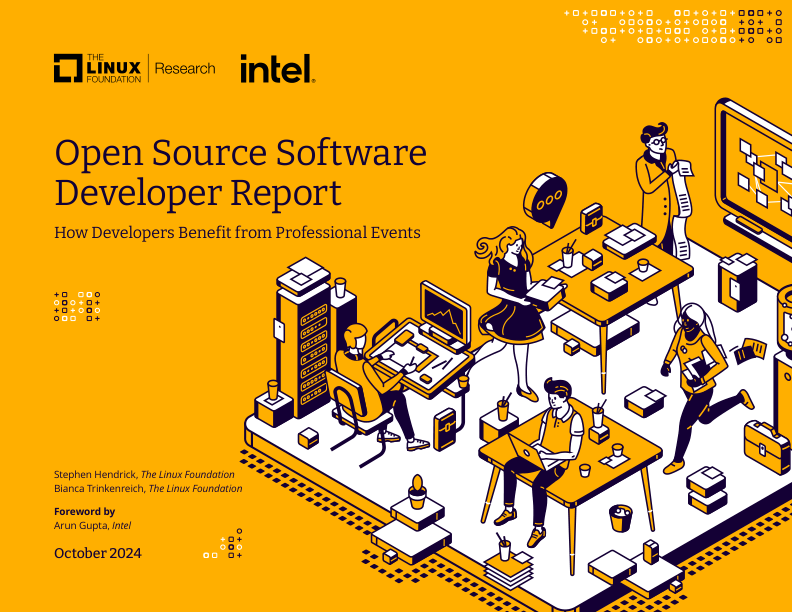Click the Intel logo
Screen dimensions: 792x612
(x=278, y=69)
